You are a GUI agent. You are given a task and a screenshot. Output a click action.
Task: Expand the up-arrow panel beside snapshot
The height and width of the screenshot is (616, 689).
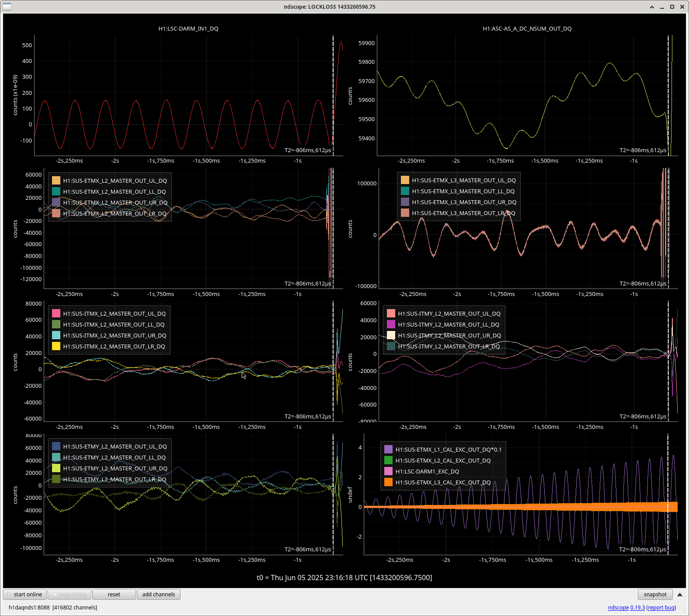(680, 594)
